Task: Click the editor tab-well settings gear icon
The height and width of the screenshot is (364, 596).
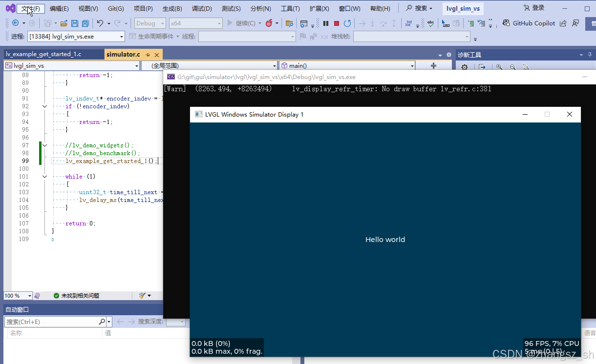Action: [449, 55]
